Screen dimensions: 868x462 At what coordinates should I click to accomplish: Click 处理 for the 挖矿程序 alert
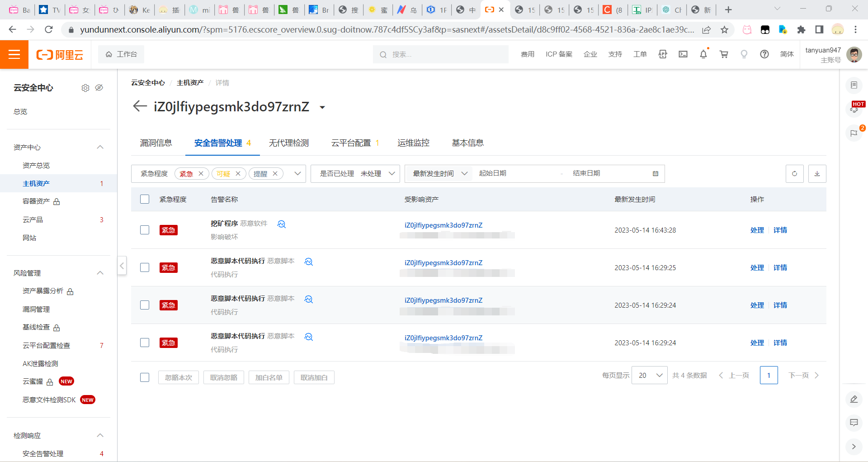tap(757, 230)
